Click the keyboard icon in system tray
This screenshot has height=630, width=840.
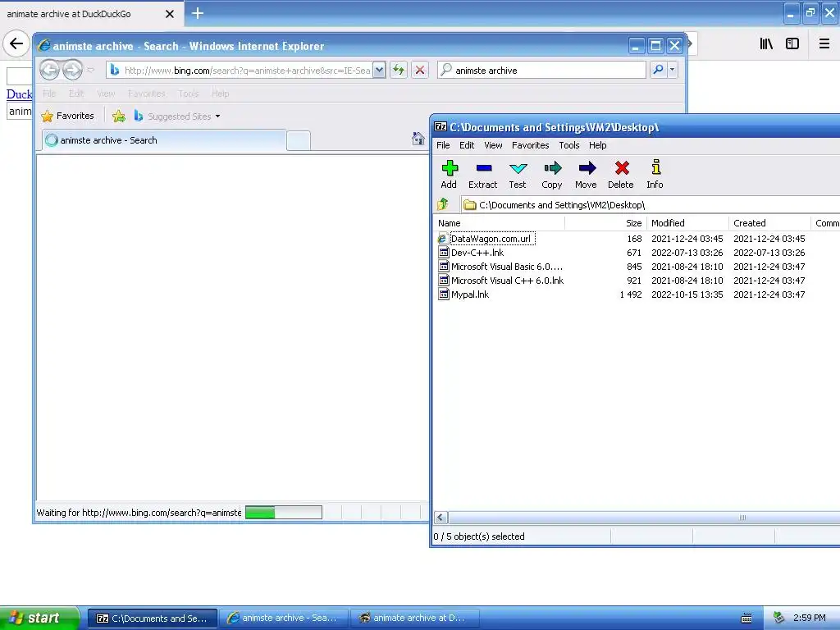[746, 619]
